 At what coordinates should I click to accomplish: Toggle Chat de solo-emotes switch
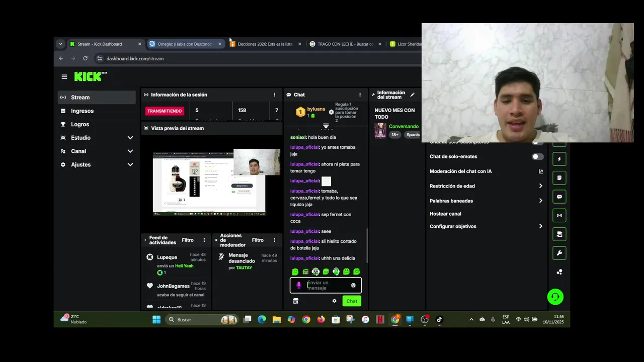point(538,156)
